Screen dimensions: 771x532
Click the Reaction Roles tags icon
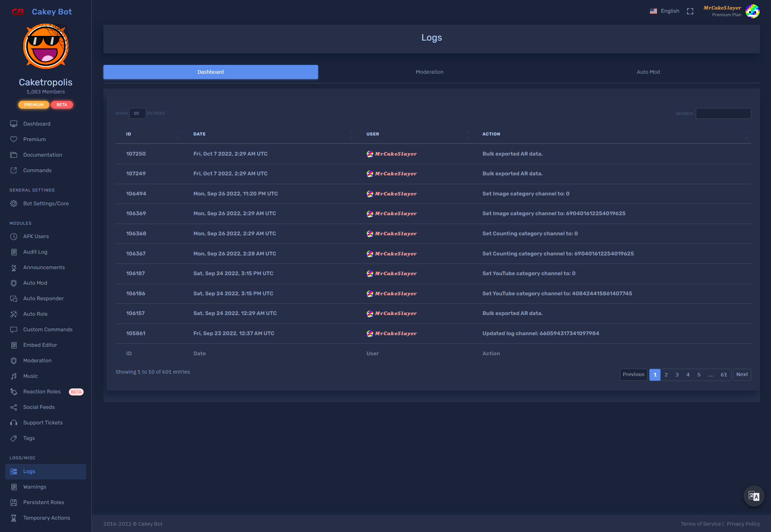tap(14, 392)
